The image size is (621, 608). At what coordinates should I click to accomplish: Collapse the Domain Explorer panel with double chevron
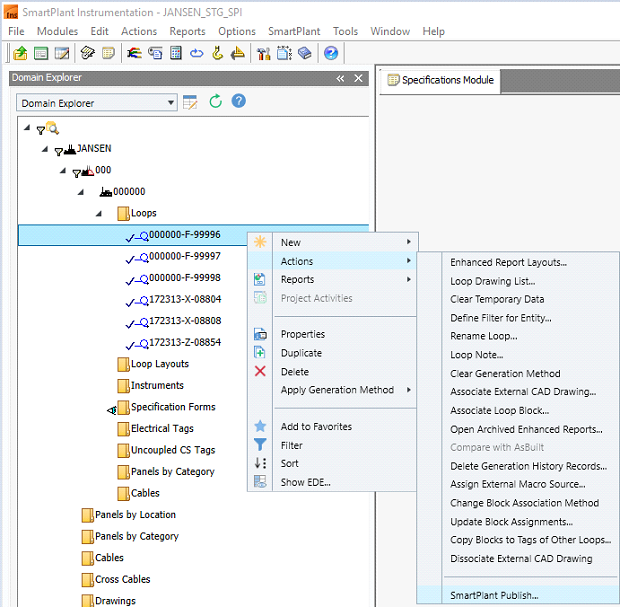tap(340, 78)
